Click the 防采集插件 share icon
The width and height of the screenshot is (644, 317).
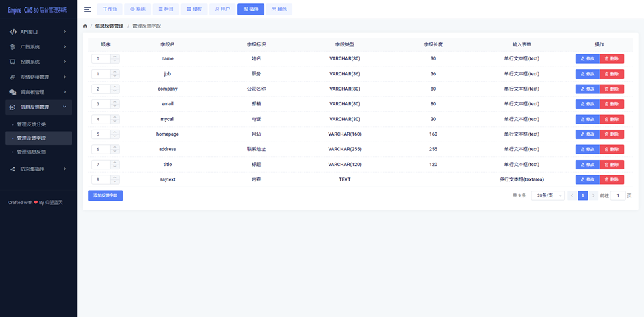13,169
